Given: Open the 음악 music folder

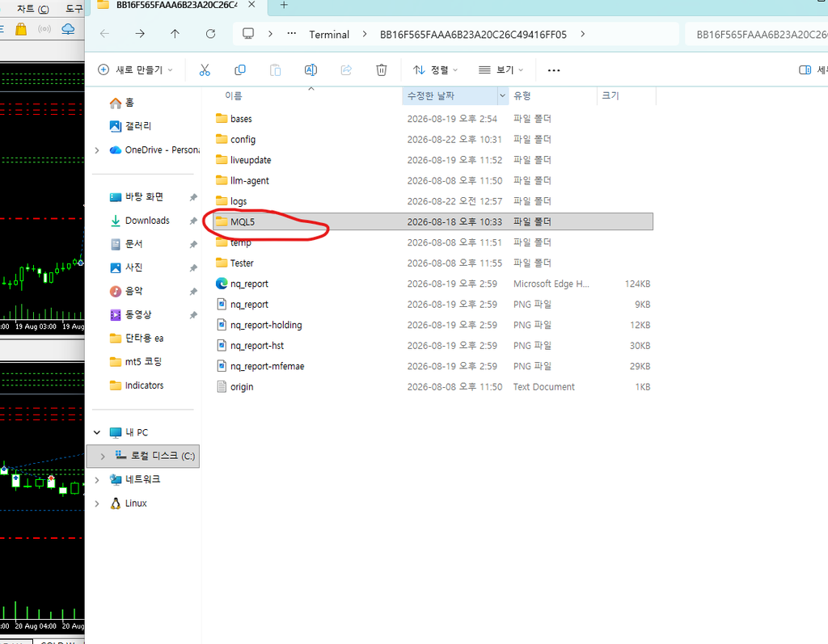Looking at the screenshot, I should coord(126,291).
